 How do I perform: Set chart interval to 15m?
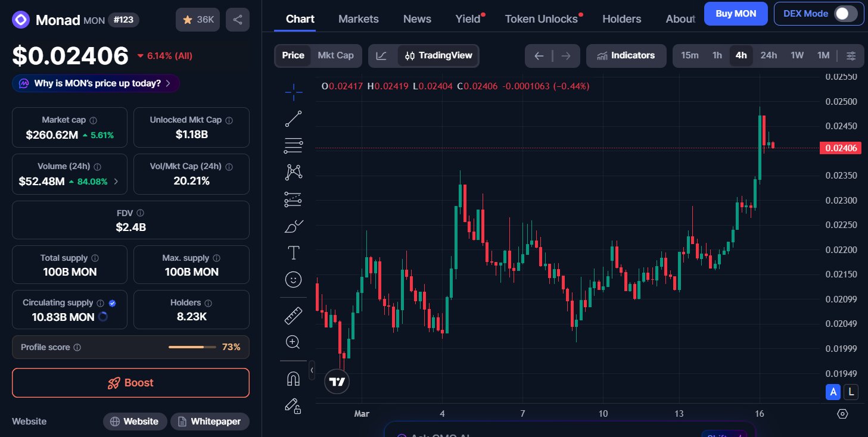(690, 55)
